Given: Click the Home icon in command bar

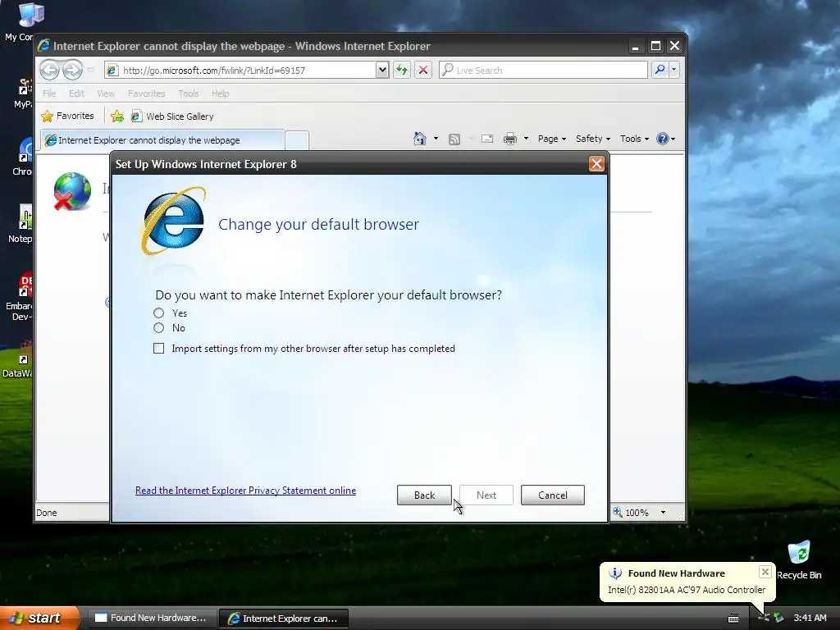Looking at the screenshot, I should (420, 139).
